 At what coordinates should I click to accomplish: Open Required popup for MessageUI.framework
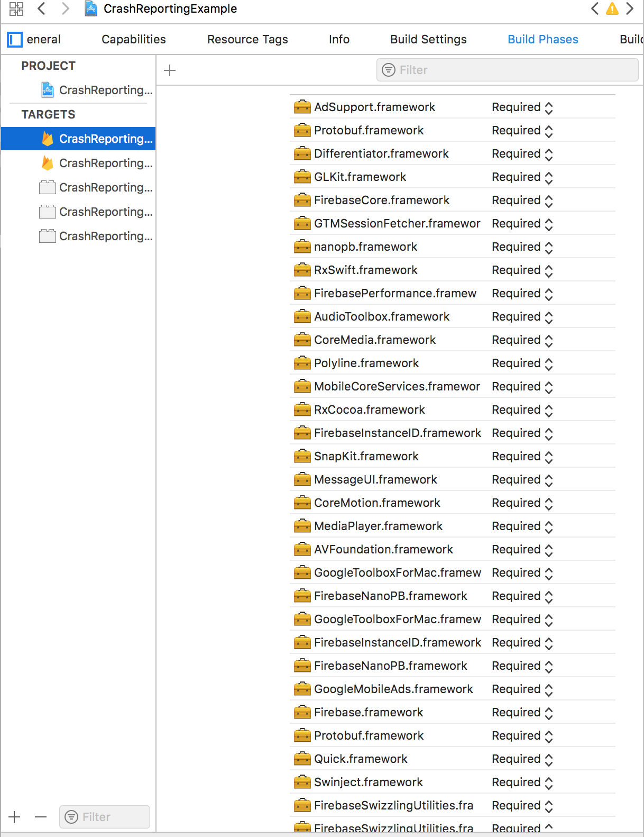pos(522,480)
